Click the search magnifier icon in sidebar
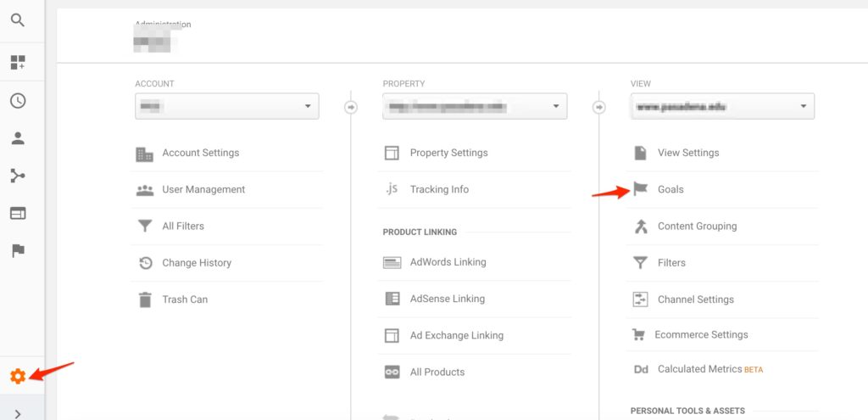Screen dimensions: 868x420 (x=18, y=20)
